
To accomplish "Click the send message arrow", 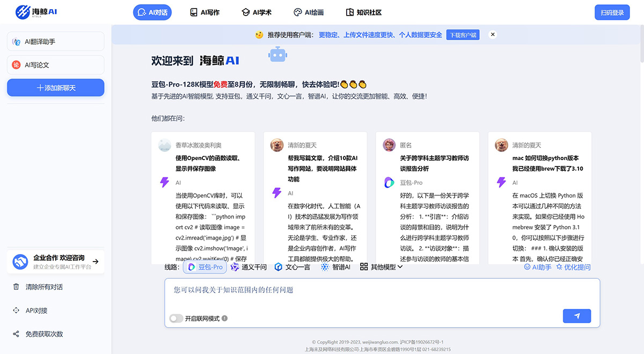I will coord(577,316).
